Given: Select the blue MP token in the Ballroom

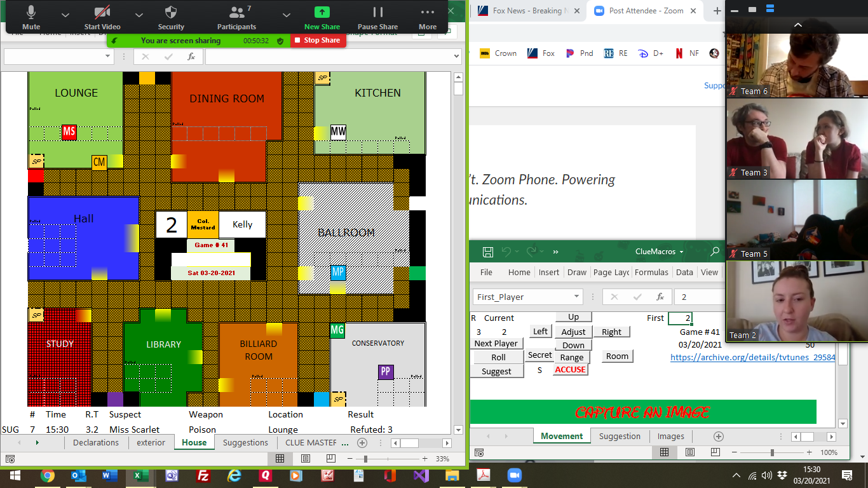Looking at the screenshot, I should (x=338, y=273).
